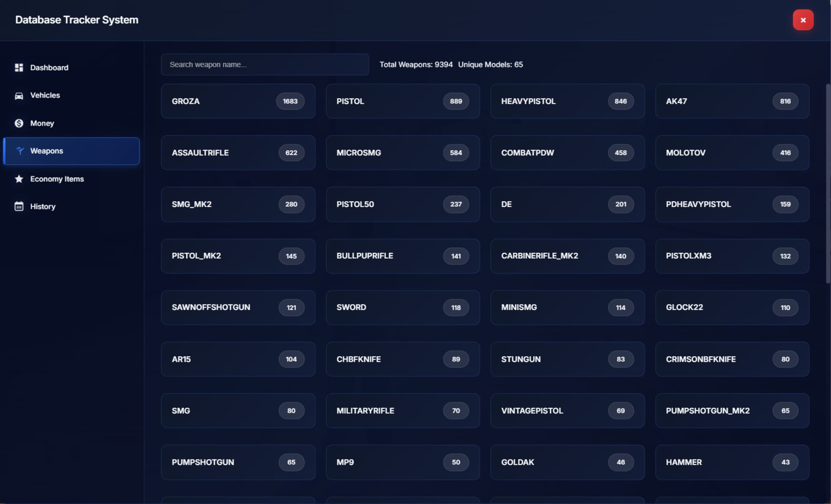This screenshot has width=831, height=504.
Task: Click the History calendar icon
Action: click(19, 206)
